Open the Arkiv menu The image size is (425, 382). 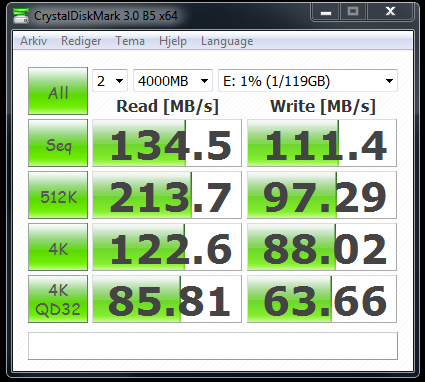click(33, 41)
